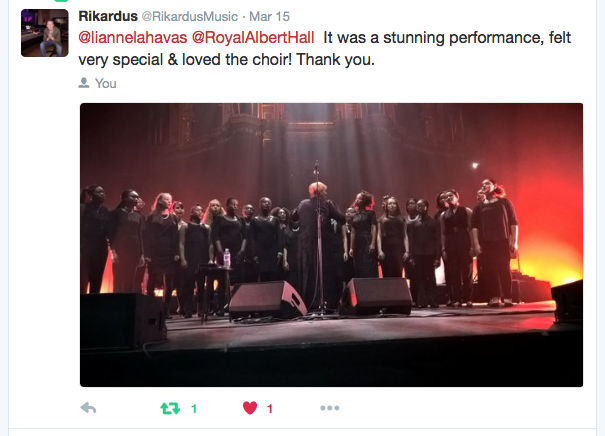
Task: Click blank footer space beside ellipsis icon
Action: coord(463,408)
